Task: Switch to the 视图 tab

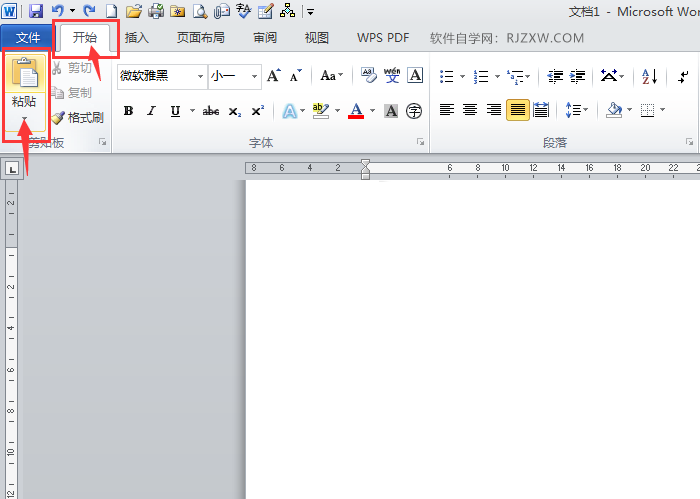Action: (x=317, y=38)
